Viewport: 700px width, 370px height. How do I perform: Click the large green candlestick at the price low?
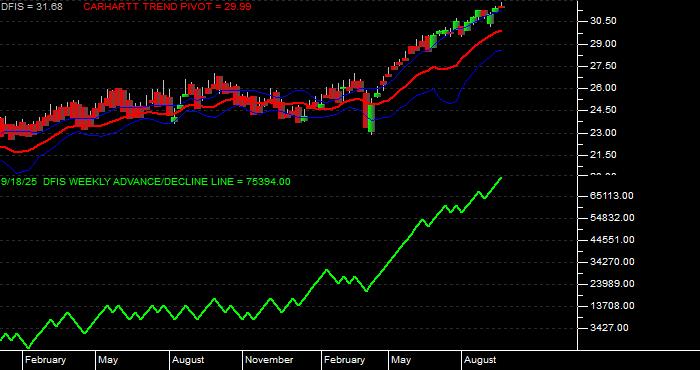click(x=371, y=118)
